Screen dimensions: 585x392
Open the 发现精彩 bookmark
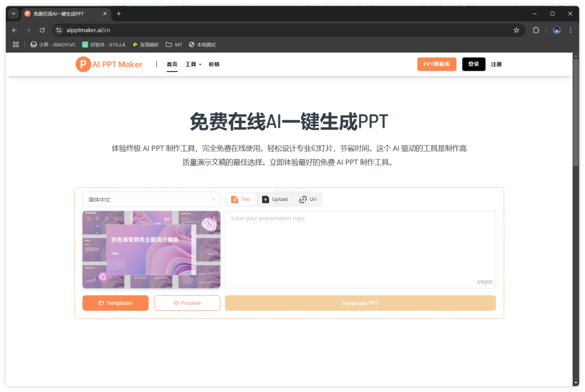point(146,44)
